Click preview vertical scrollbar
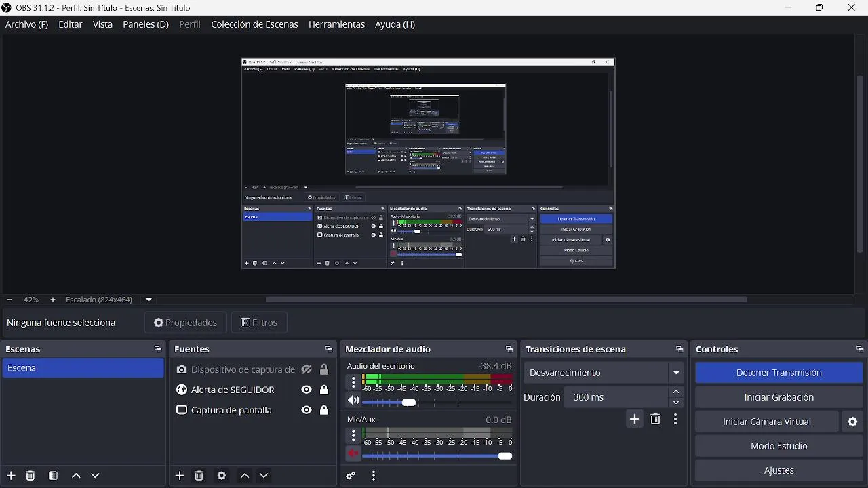Screen dimensions: 868x488 (861, 164)
